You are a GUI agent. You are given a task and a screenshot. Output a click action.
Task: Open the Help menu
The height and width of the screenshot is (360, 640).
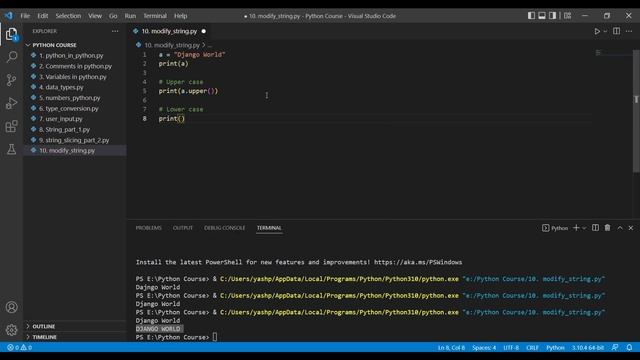(180, 16)
